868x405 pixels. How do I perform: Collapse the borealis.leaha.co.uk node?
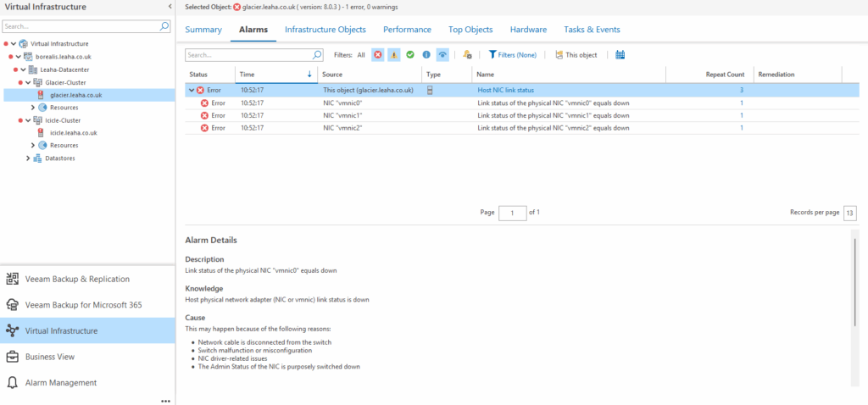click(x=18, y=57)
